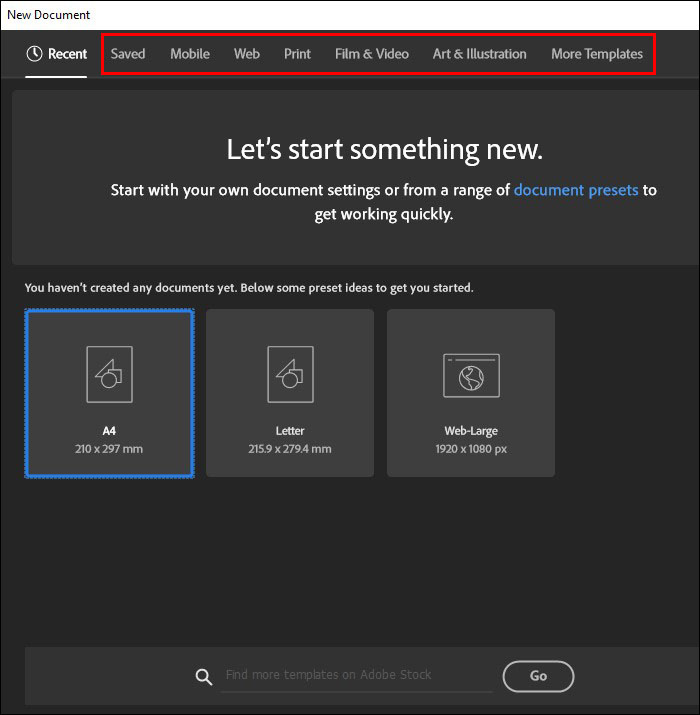Open the Saved tab
700x715 pixels.
128,54
